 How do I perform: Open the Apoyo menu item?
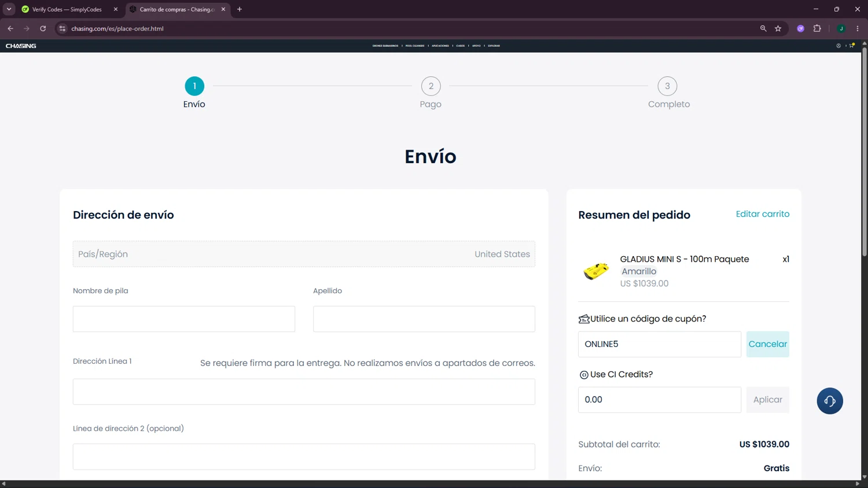coord(476,46)
